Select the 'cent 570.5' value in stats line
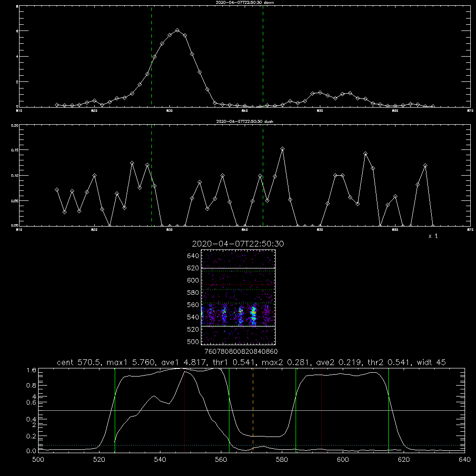The width and height of the screenshot is (476, 476). click(x=80, y=362)
